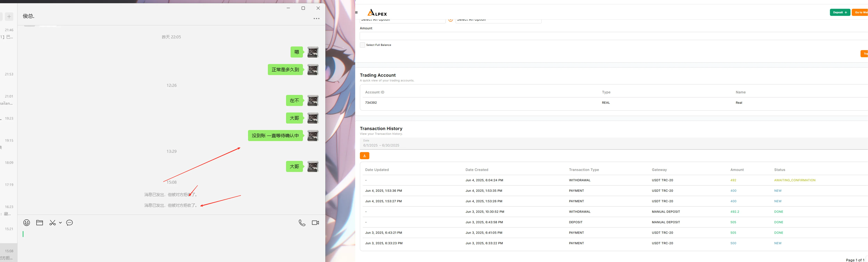Click the AWAITING_CONFIRMATION status
Screen dimensions: 868x262
coord(795,180)
